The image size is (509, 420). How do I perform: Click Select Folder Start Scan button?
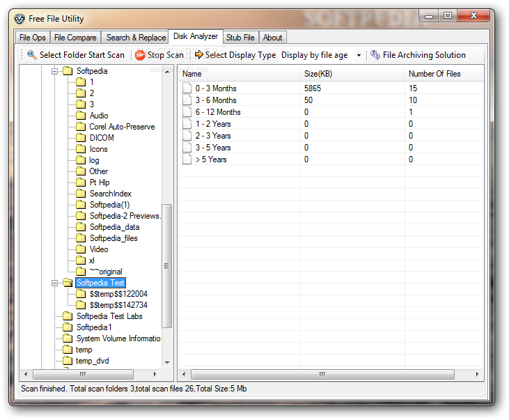coord(76,55)
